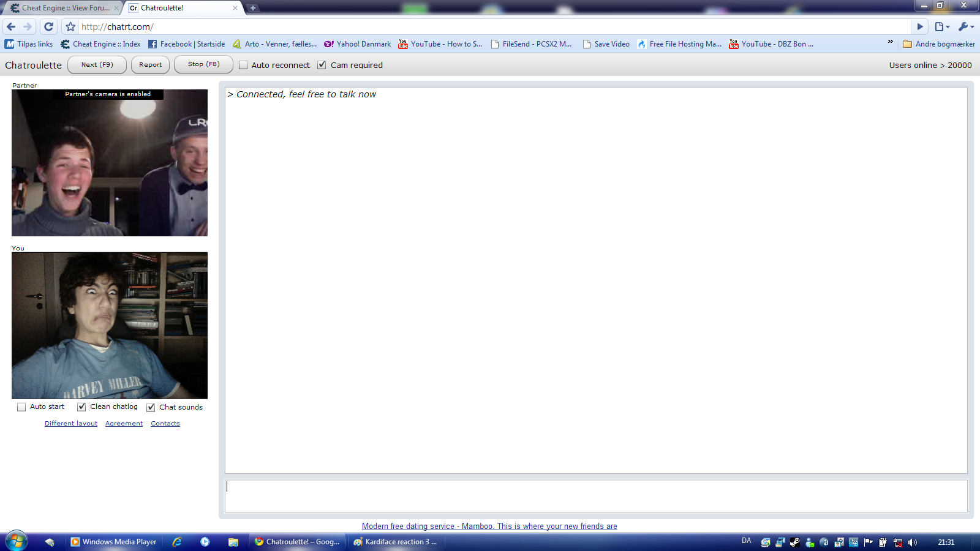Open the FileSend - PCSX2 bookmark
Image resolution: width=980 pixels, height=551 pixels.
pos(531,44)
